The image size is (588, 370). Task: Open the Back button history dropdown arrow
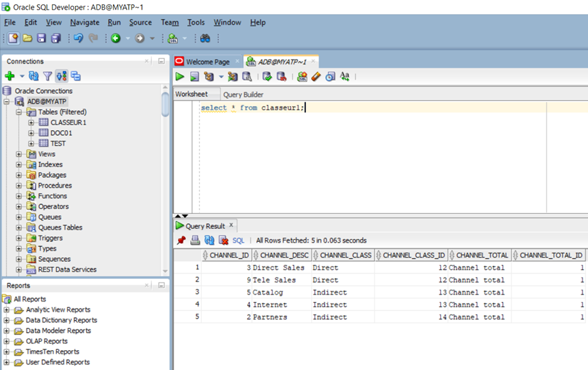click(x=127, y=38)
